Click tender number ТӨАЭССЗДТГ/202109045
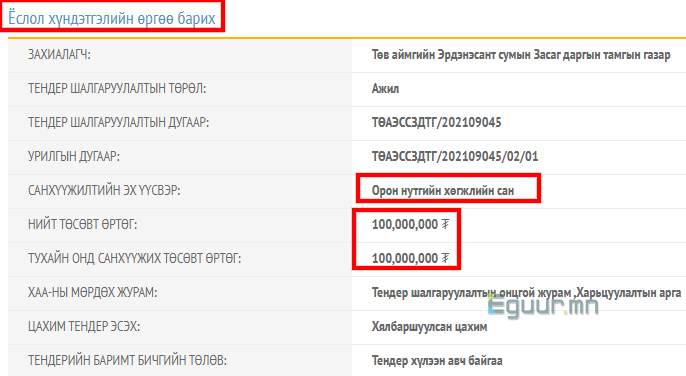 pyautogui.click(x=436, y=123)
